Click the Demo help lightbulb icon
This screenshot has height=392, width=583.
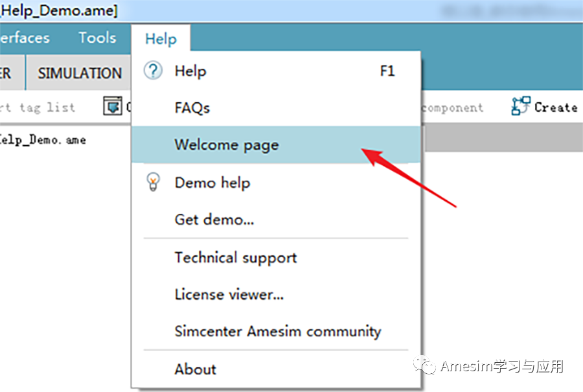point(153,182)
